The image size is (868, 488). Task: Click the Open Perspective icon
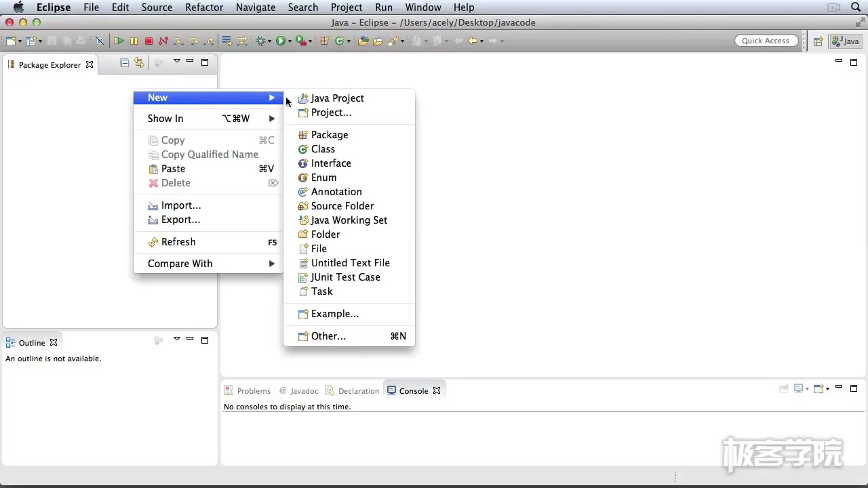818,41
